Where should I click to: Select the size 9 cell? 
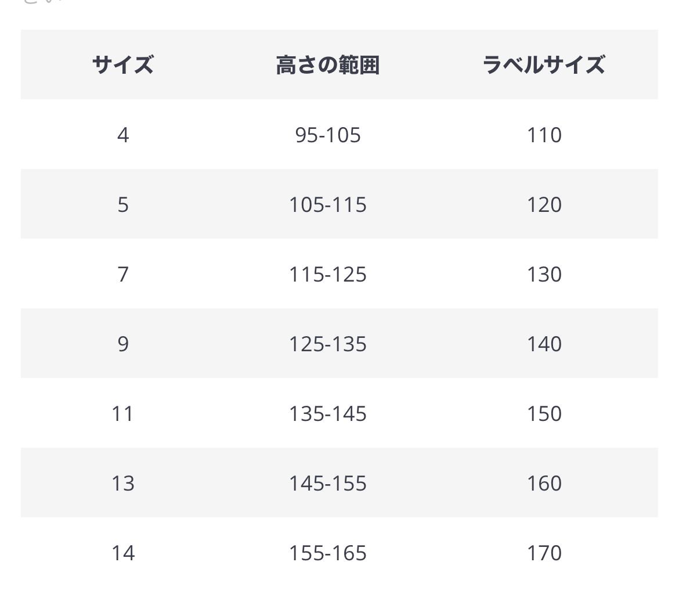click(123, 344)
